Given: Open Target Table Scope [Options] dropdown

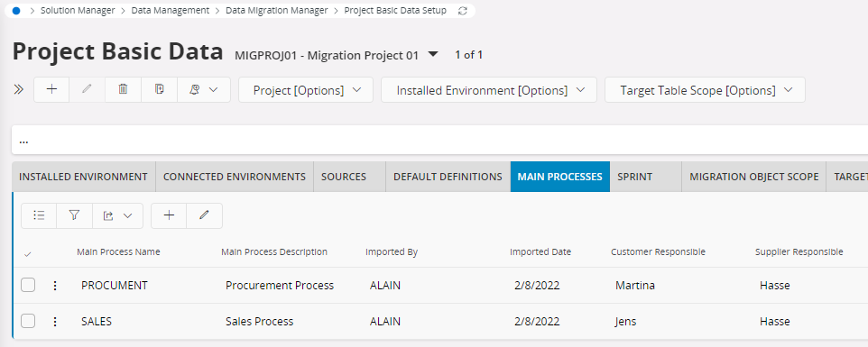Looking at the screenshot, I should pos(705,89).
